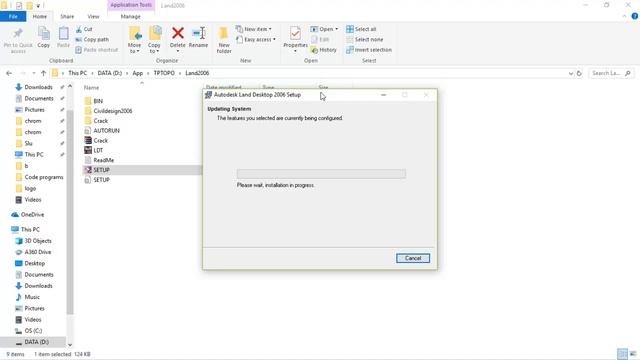Open the address bar history dropdown

tap(571, 73)
